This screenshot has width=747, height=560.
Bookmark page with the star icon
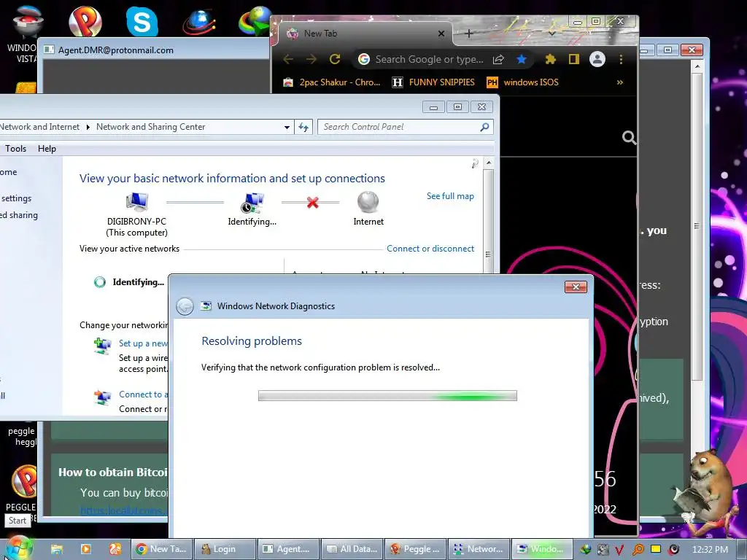pyautogui.click(x=522, y=59)
